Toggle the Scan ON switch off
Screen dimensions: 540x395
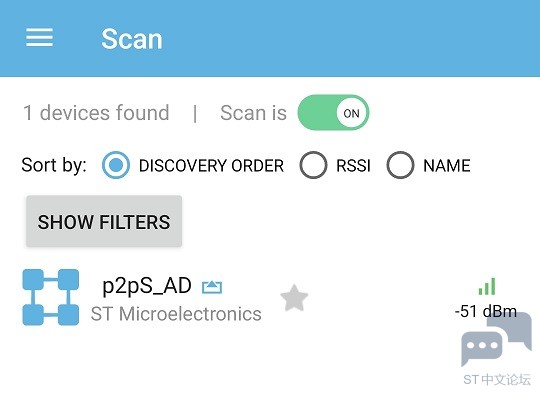pyautogui.click(x=333, y=113)
